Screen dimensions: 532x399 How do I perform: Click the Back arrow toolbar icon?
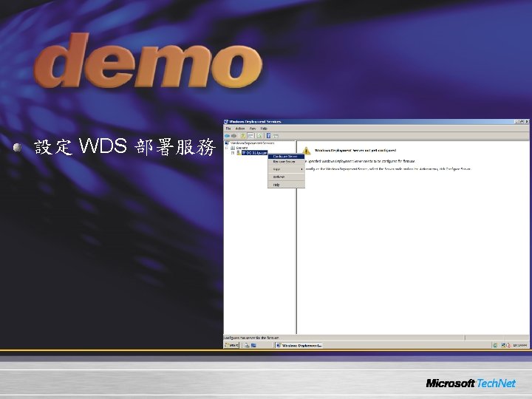(x=227, y=136)
